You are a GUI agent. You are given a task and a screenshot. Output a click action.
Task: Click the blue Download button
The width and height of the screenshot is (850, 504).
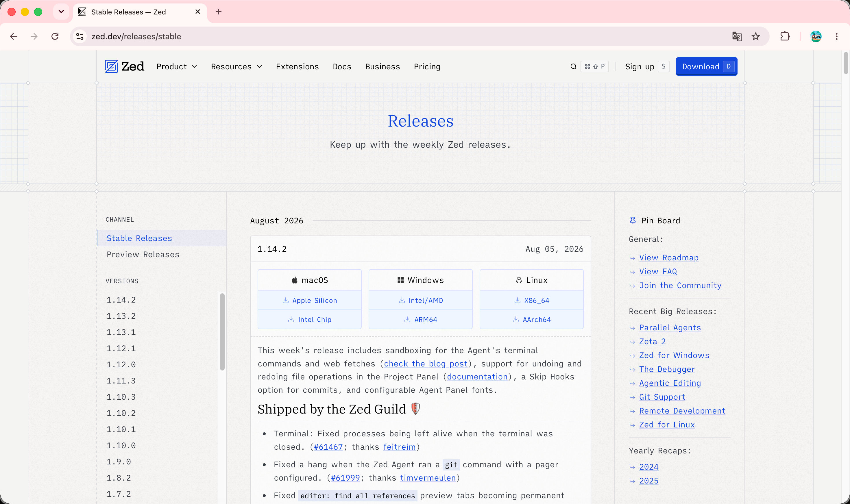(x=706, y=66)
